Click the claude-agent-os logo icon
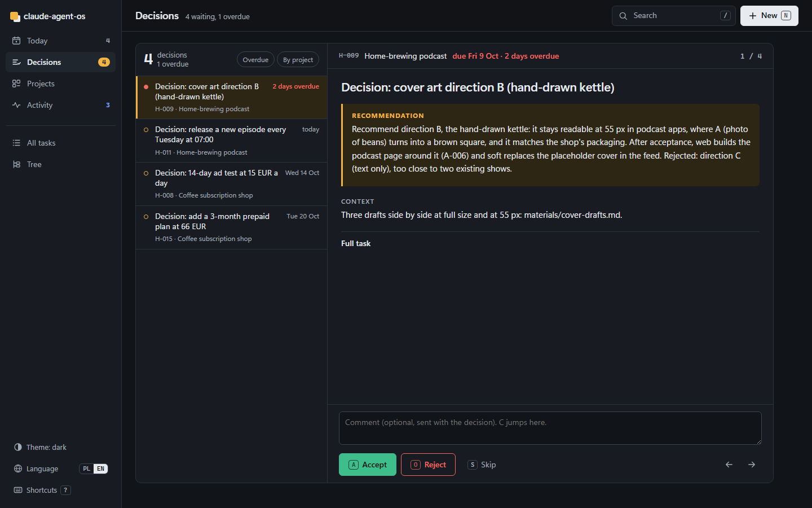 [15, 16]
